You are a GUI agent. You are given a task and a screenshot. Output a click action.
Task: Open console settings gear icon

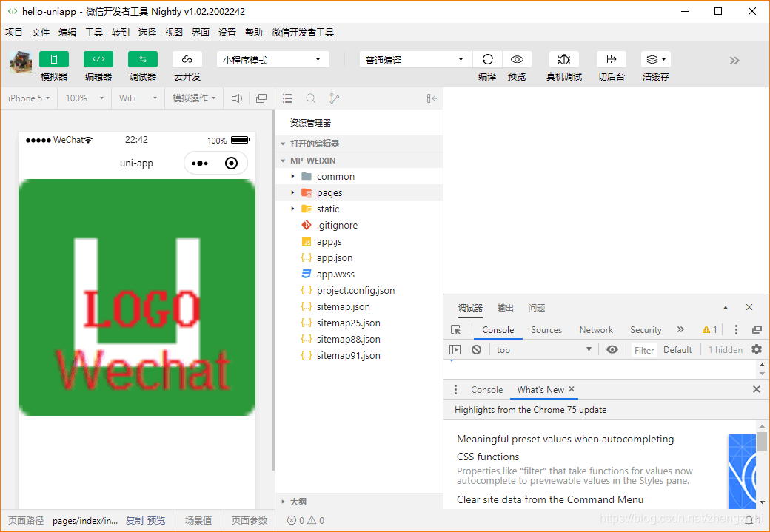pos(757,349)
